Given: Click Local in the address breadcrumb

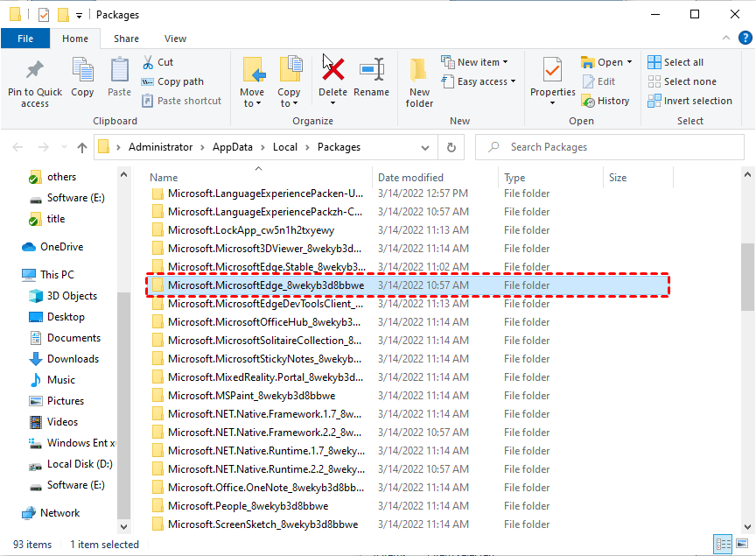Looking at the screenshot, I should tap(285, 147).
